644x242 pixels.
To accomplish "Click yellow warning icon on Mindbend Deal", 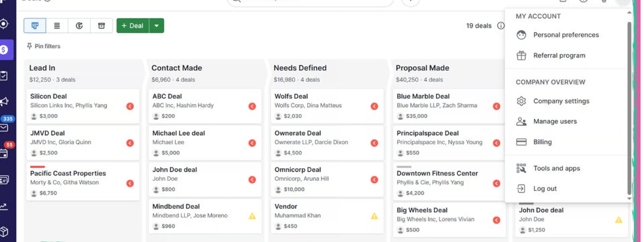I will [x=252, y=216].
